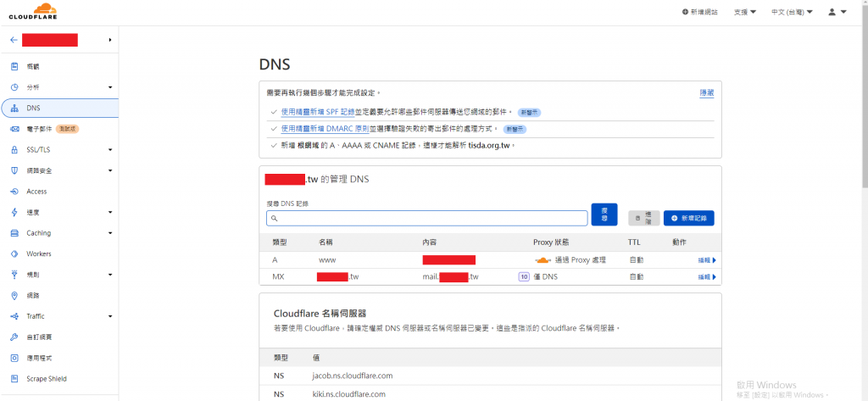Open the DNS page from sidebar

pos(60,108)
